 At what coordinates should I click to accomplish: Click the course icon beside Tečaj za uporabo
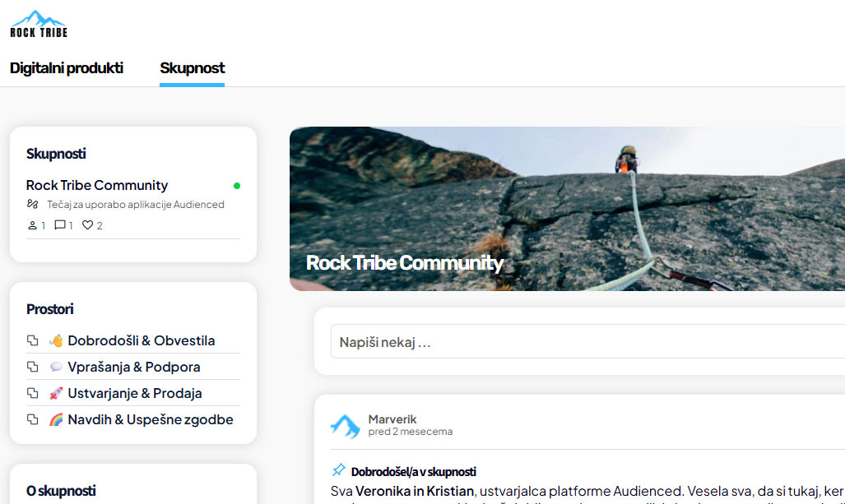click(33, 204)
